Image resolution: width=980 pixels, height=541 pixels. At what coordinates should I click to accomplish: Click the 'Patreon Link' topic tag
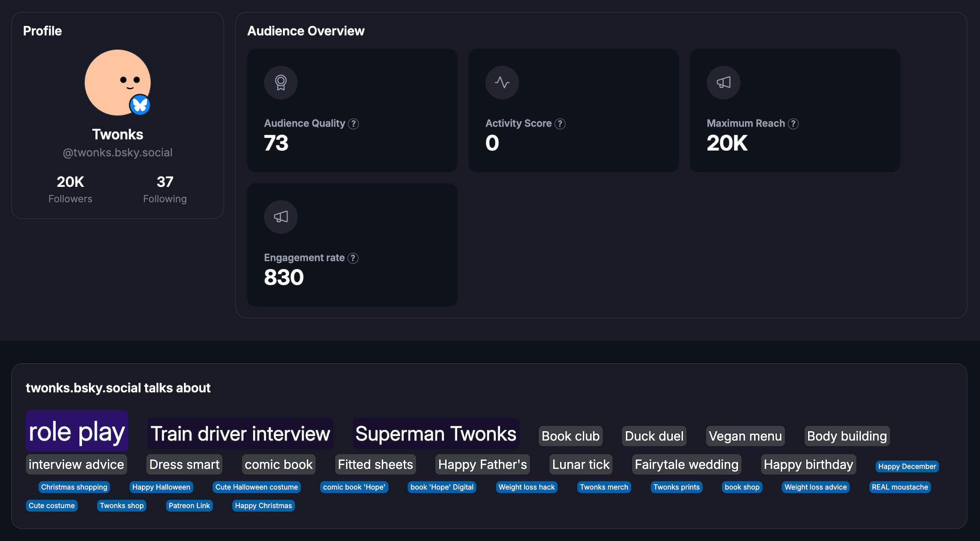[x=189, y=506]
